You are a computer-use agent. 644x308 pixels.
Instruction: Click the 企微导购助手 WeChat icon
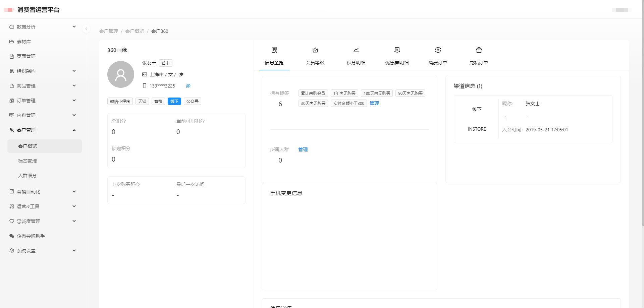pyautogui.click(x=12, y=236)
